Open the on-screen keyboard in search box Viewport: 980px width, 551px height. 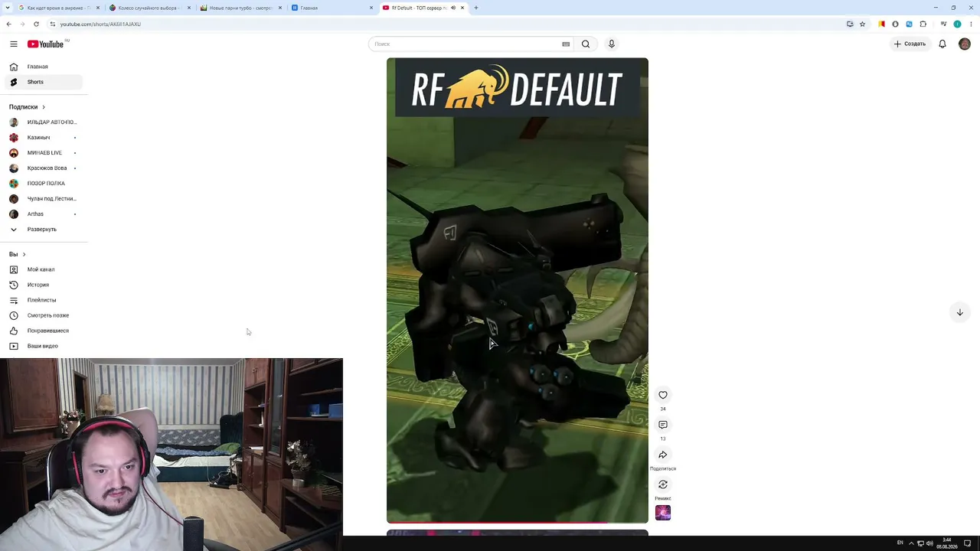pyautogui.click(x=566, y=44)
